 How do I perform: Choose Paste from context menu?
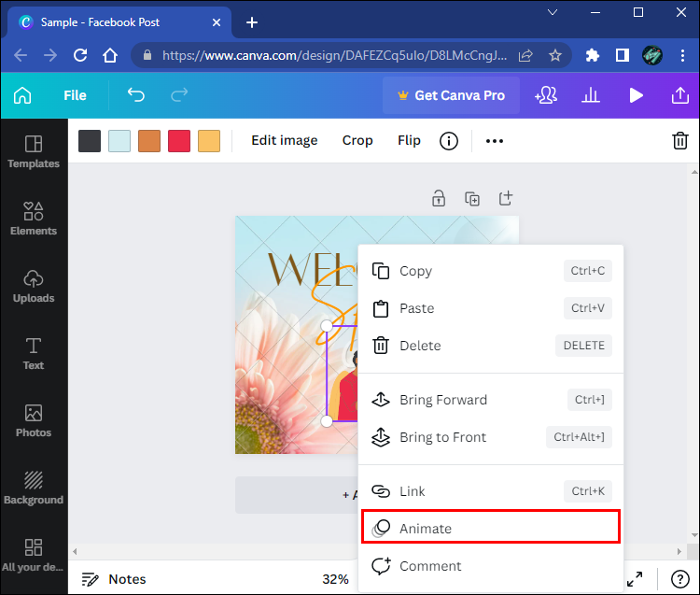[491, 308]
